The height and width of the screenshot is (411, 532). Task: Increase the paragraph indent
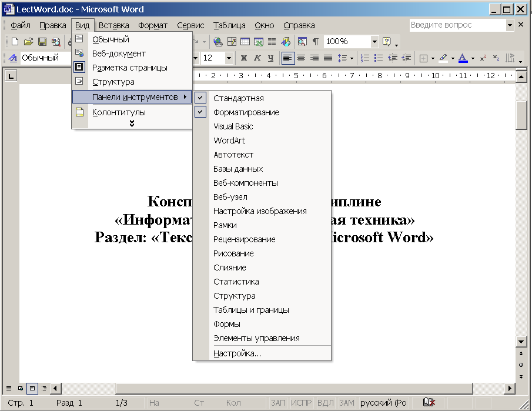point(406,58)
